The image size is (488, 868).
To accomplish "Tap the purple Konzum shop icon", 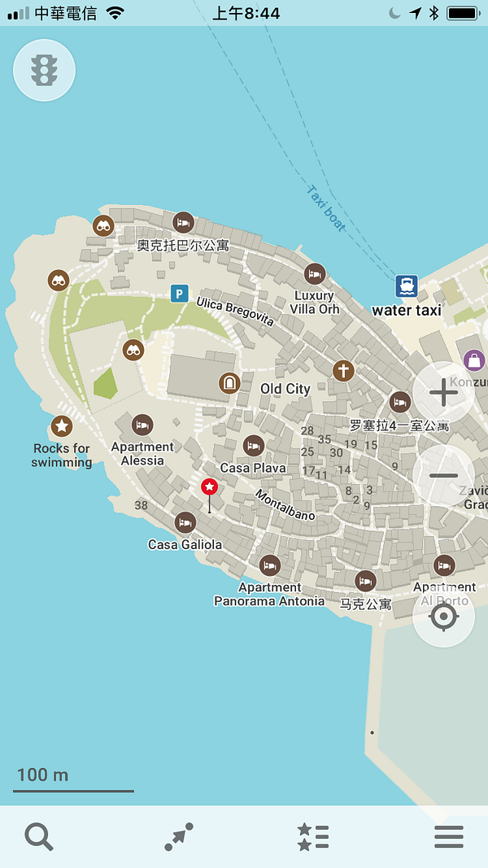I will (x=473, y=360).
